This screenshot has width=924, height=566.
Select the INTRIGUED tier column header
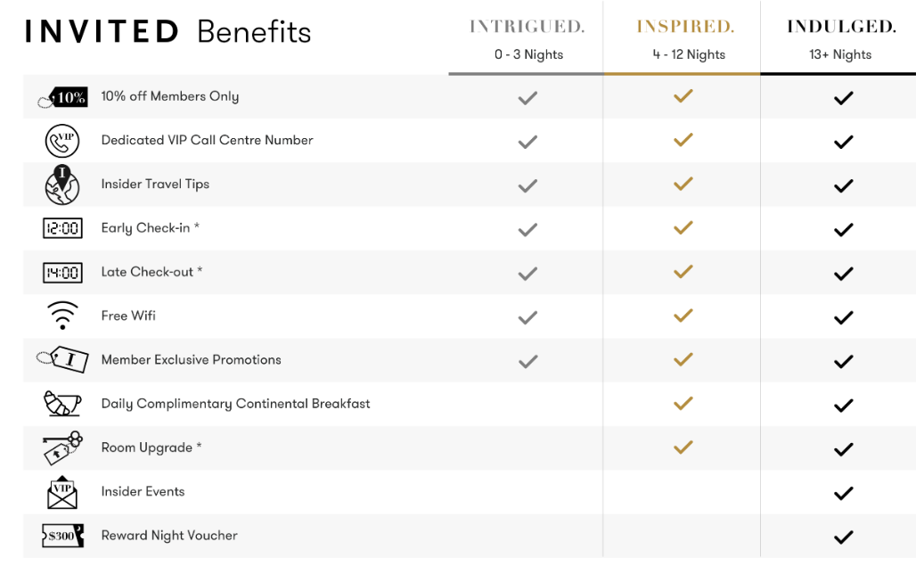click(x=527, y=39)
